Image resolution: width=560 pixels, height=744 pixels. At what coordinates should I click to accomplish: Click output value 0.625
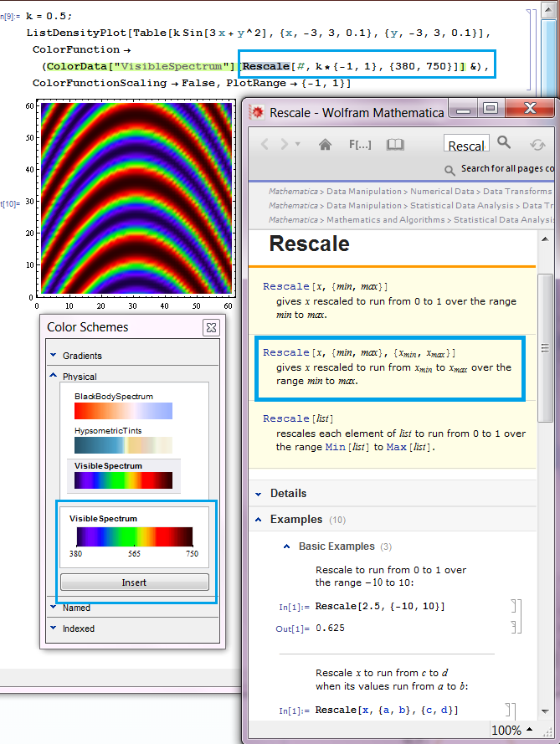pos(330,628)
